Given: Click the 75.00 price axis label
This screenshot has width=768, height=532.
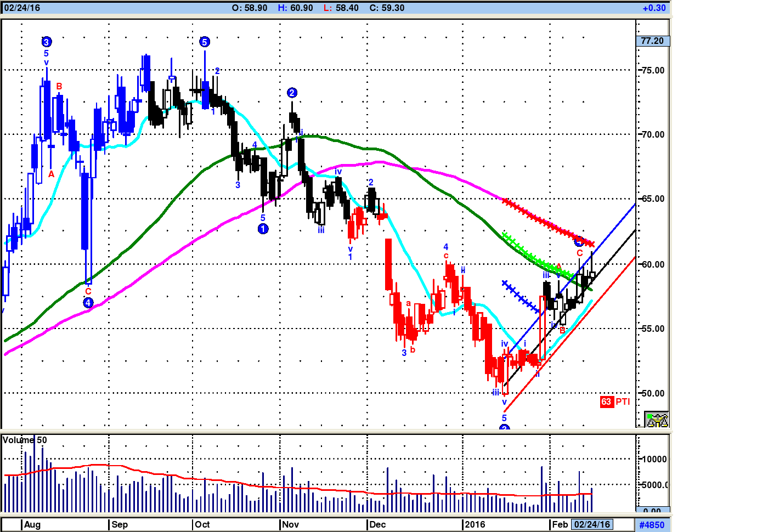Looking at the screenshot, I should (x=653, y=70).
